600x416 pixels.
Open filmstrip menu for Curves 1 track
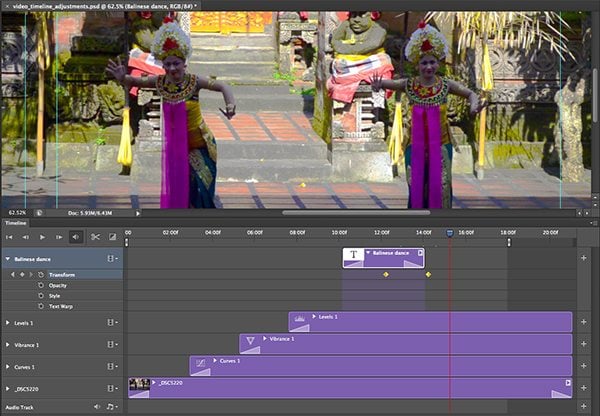coord(112,366)
